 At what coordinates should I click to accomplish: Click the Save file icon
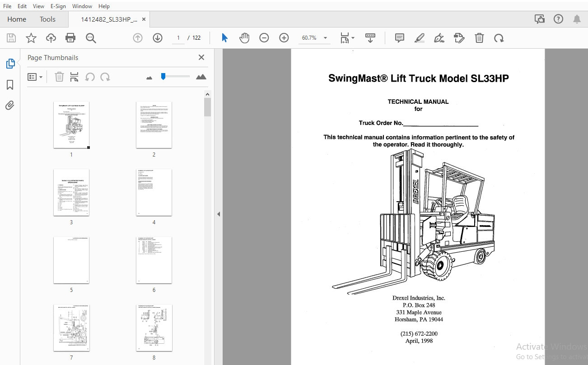coord(11,38)
